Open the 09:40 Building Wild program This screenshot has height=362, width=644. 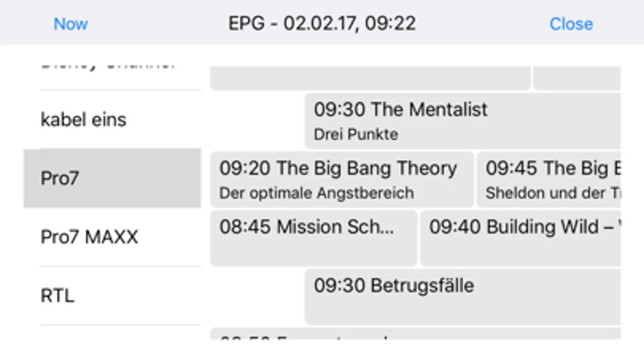520,239
